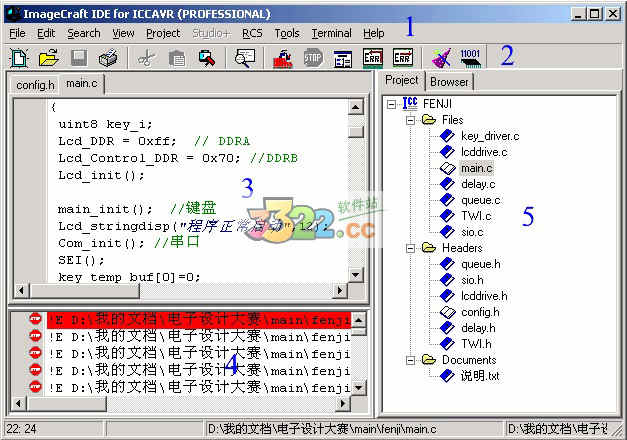Click the code editor's vertical scrollbar down arrow
The width and height of the screenshot is (627, 440).
pos(355,275)
